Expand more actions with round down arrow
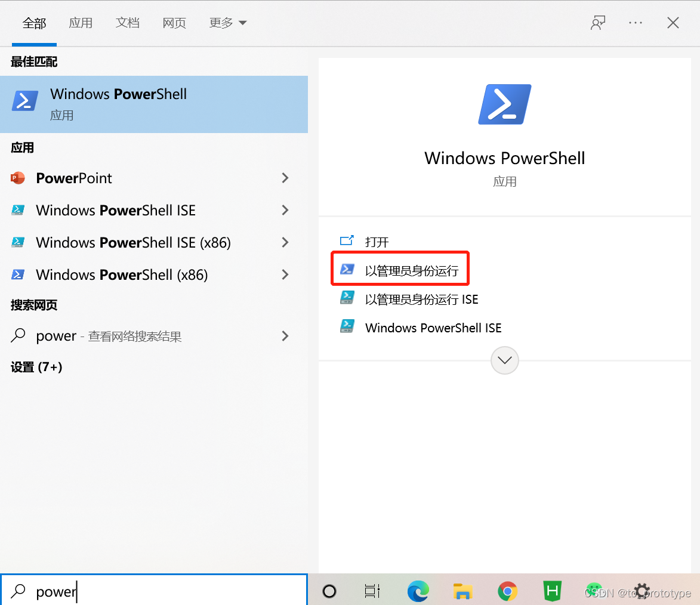 [x=504, y=360]
